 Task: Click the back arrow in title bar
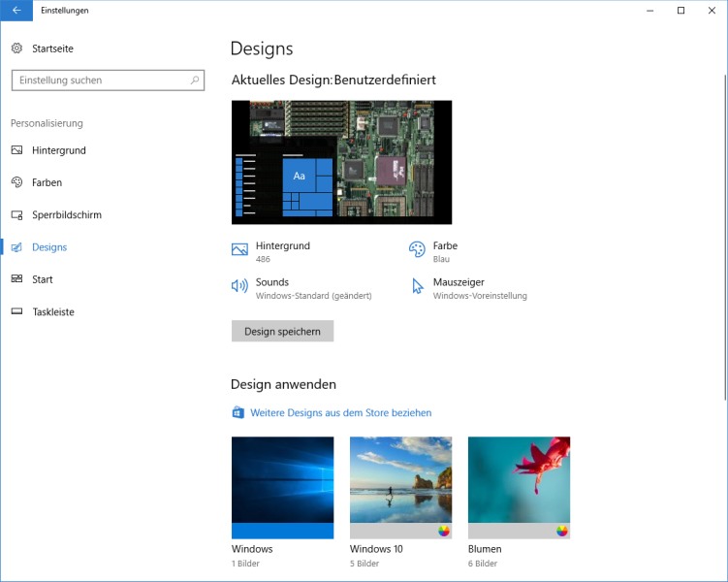16,11
